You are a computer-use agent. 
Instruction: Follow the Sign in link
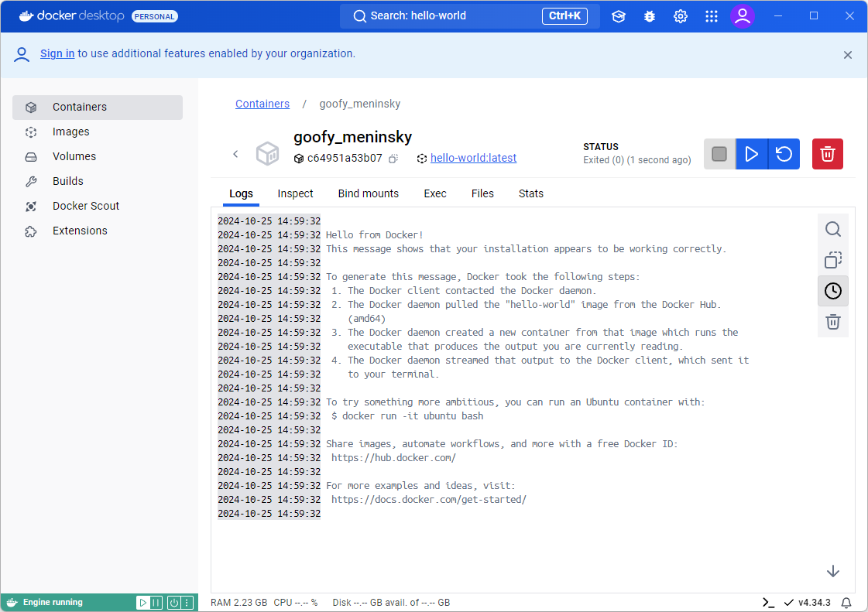pyautogui.click(x=57, y=53)
